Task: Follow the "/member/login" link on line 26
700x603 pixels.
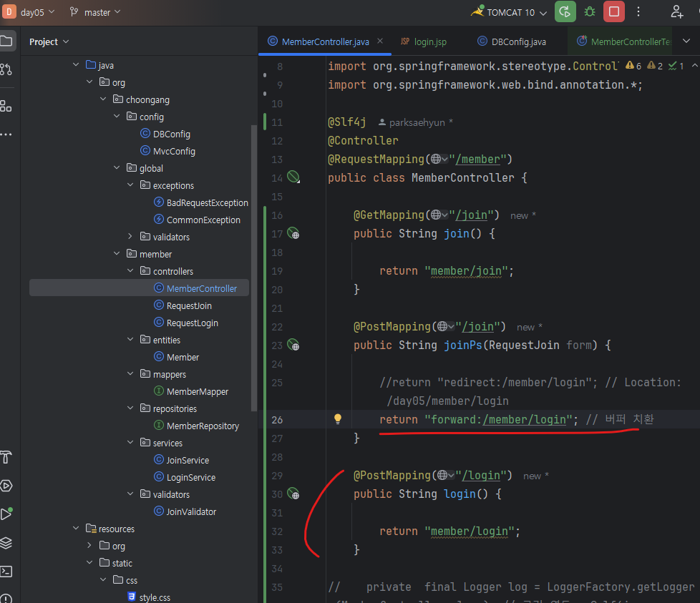Action: (524, 419)
